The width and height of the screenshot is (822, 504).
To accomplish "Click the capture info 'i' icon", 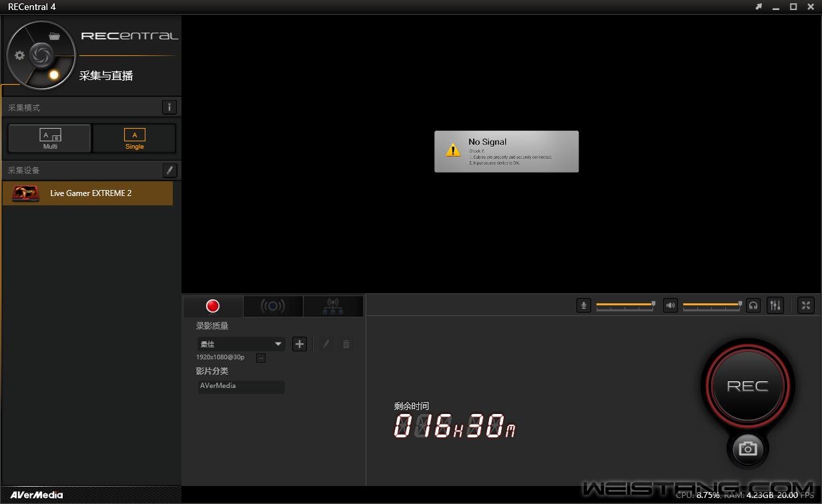I will point(169,107).
